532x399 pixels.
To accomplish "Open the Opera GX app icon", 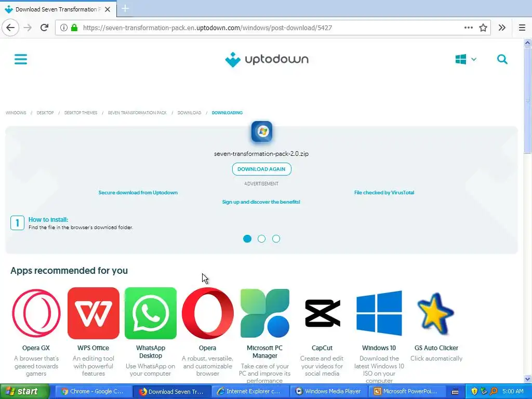I will tap(36, 313).
